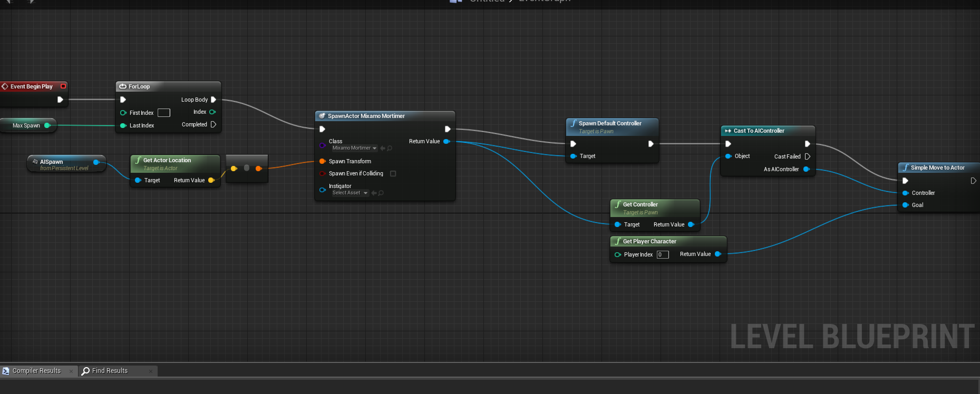Image resolution: width=980 pixels, height=394 pixels.
Task: Click the Spawn Even if Colliding pin
Action: (x=322, y=173)
